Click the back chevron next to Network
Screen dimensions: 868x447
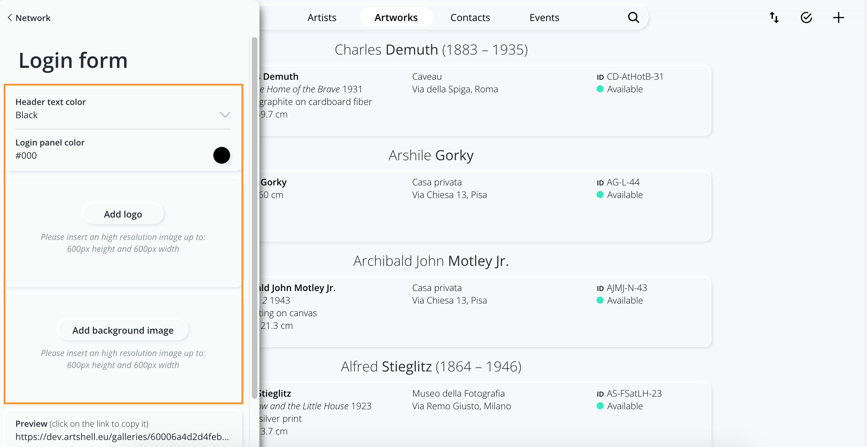pyautogui.click(x=10, y=17)
